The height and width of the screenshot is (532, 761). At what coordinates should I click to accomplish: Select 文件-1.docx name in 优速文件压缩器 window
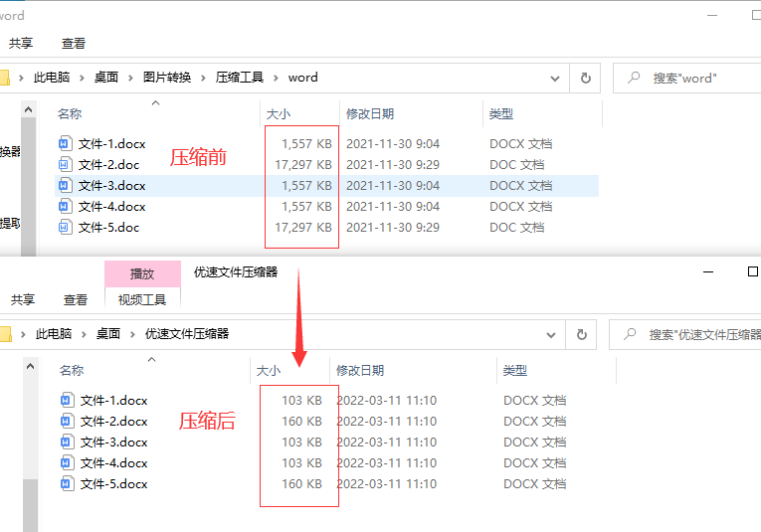(114, 401)
